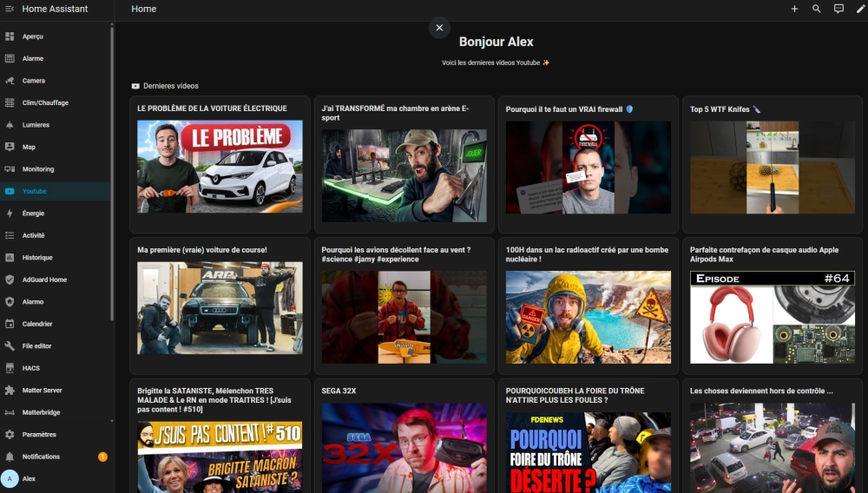Open the Paramètres menu item
The width and height of the screenshot is (868, 493).
click(56, 435)
